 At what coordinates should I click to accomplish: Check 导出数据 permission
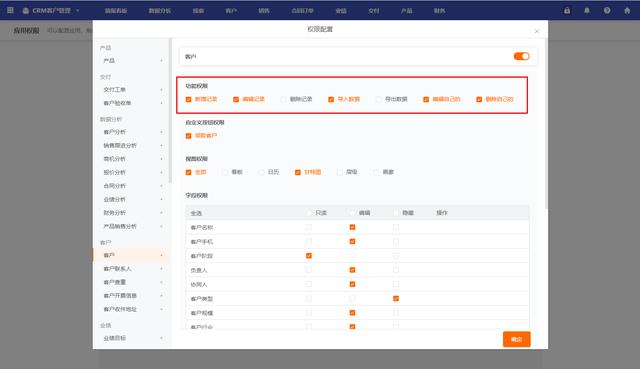coord(378,99)
